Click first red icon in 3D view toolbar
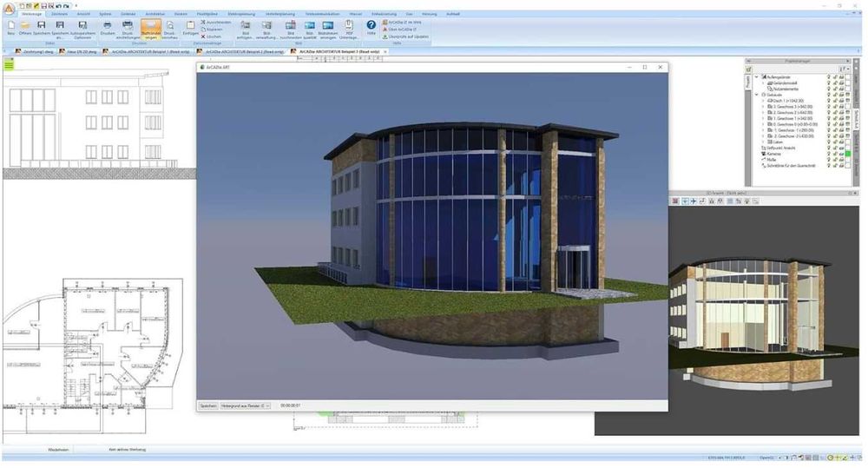The height and width of the screenshot is (468, 868). click(675, 201)
